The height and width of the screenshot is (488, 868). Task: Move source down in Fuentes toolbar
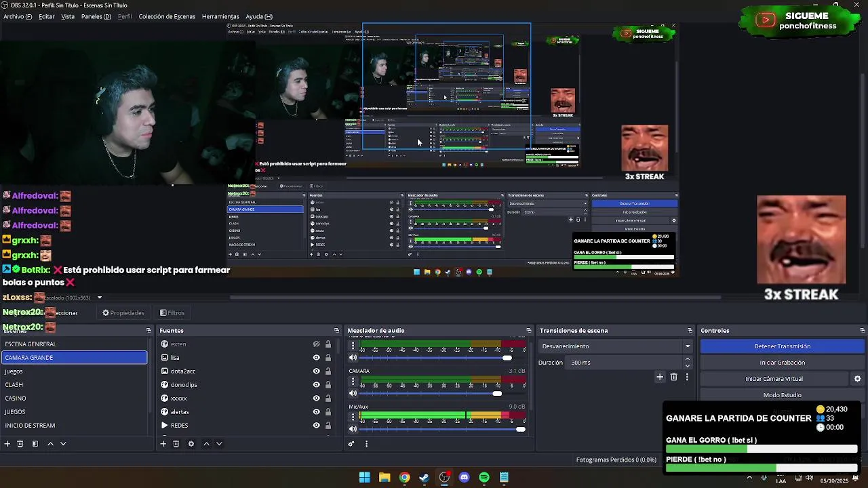(x=219, y=444)
